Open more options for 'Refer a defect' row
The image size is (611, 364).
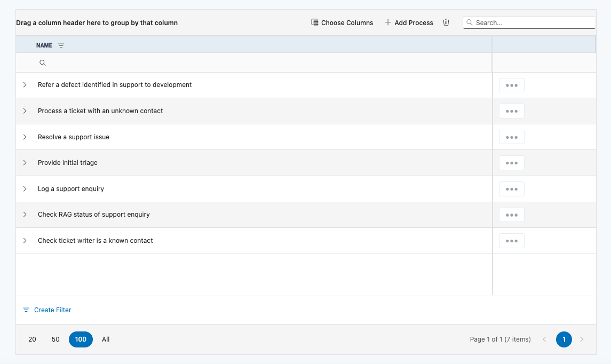(x=512, y=85)
